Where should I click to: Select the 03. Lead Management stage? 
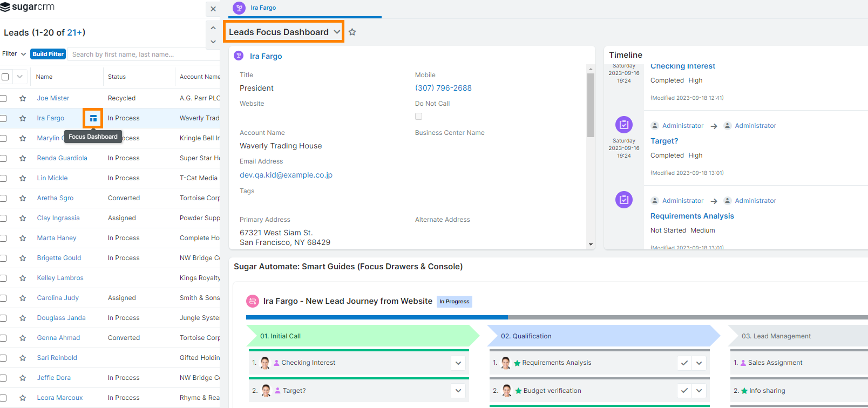point(799,336)
